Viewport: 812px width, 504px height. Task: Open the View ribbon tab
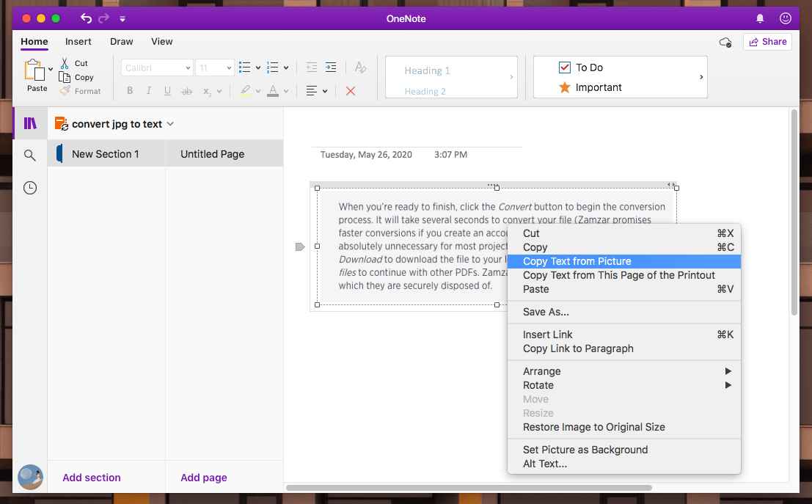pos(162,41)
